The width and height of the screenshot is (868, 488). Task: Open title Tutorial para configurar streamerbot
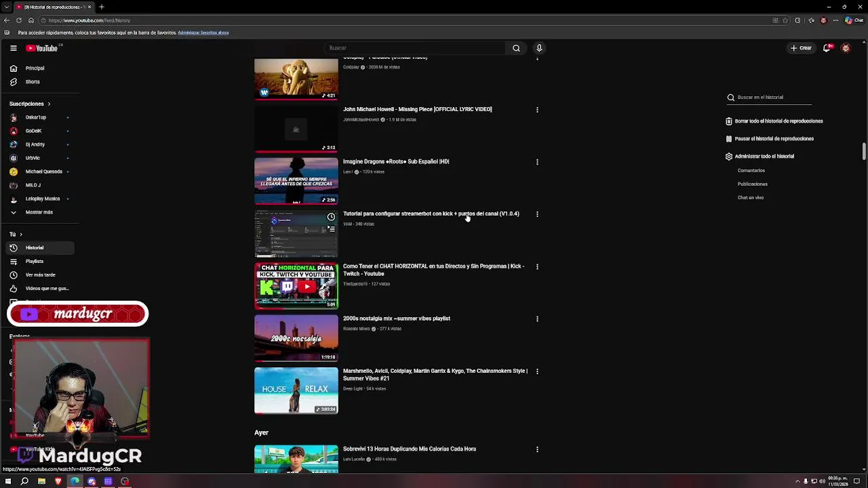(431, 214)
